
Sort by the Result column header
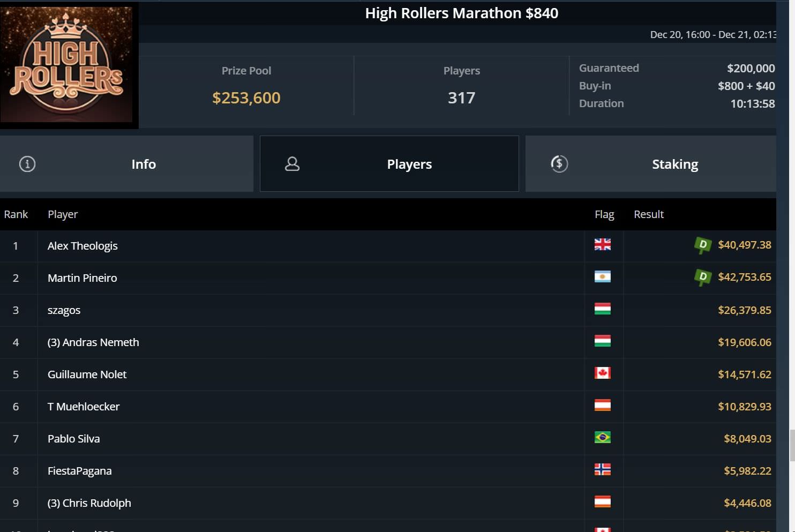click(648, 214)
